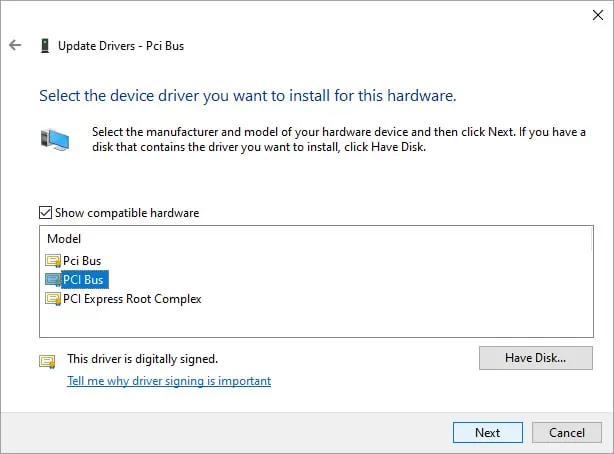Viewport: 614px width, 454px height.
Task: Select PCI Express Root Complex model name
Action: pos(132,299)
